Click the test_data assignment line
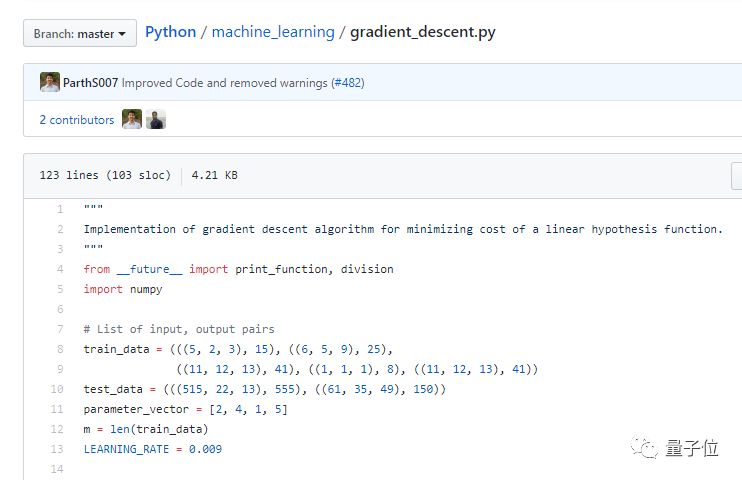The image size is (742, 480). [265, 389]
